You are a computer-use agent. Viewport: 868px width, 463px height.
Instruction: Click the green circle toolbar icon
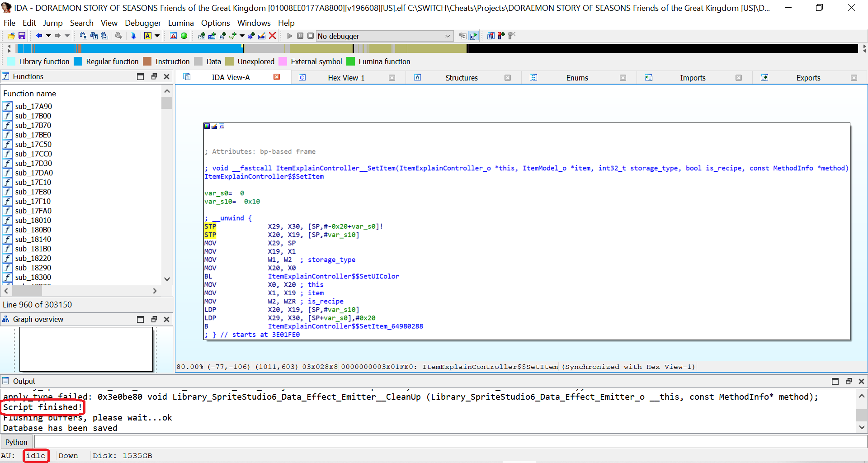click(184, 36)
